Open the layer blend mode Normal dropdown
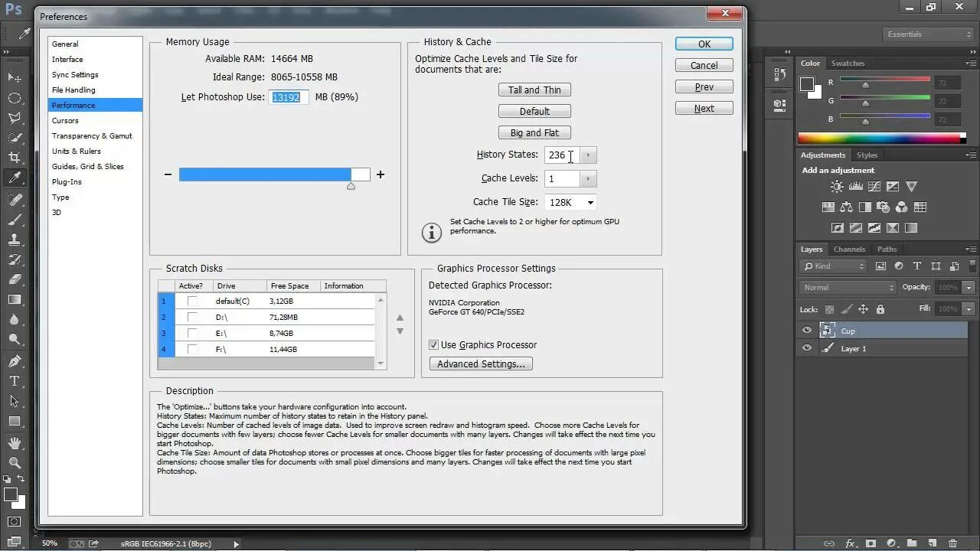This screenshot has height=551, width=980. tap(848, 288)
